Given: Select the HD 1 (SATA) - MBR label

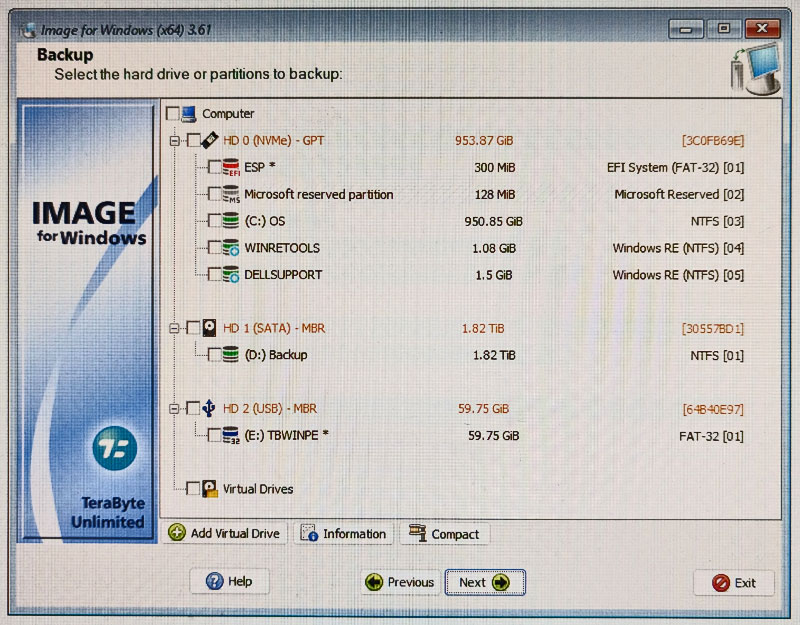Looking at the screenshot, I should 274,328.
